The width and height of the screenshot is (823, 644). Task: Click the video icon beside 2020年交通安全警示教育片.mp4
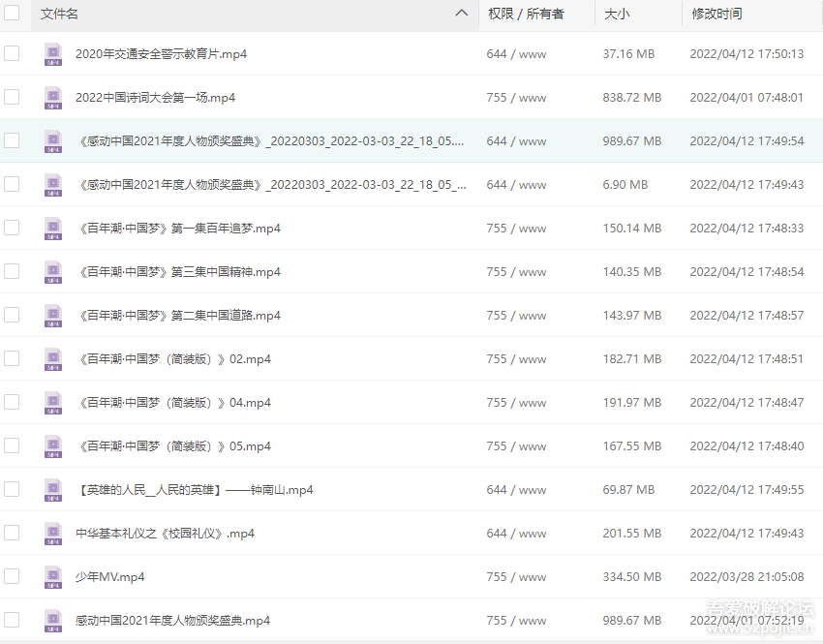[x=52, y=53]
